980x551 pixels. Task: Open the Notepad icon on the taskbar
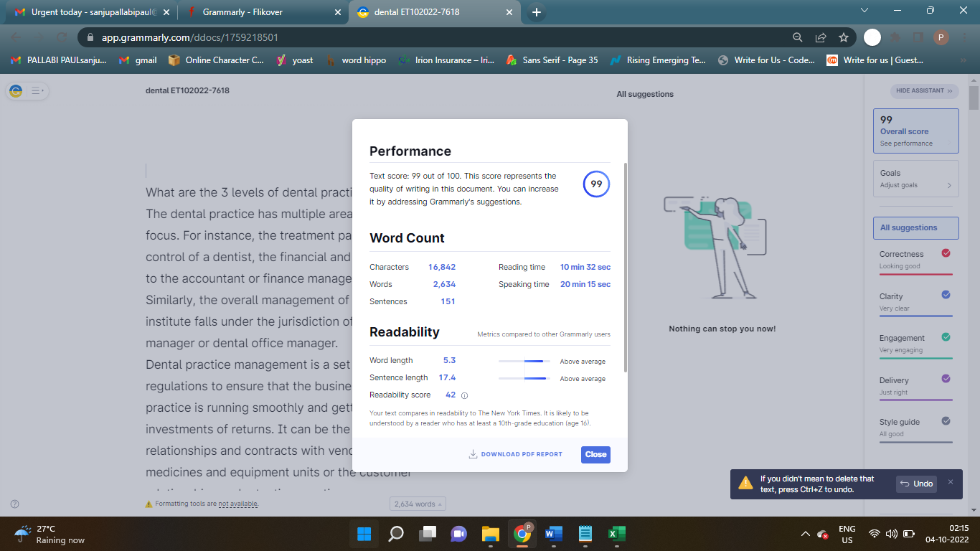coord(585,534)
